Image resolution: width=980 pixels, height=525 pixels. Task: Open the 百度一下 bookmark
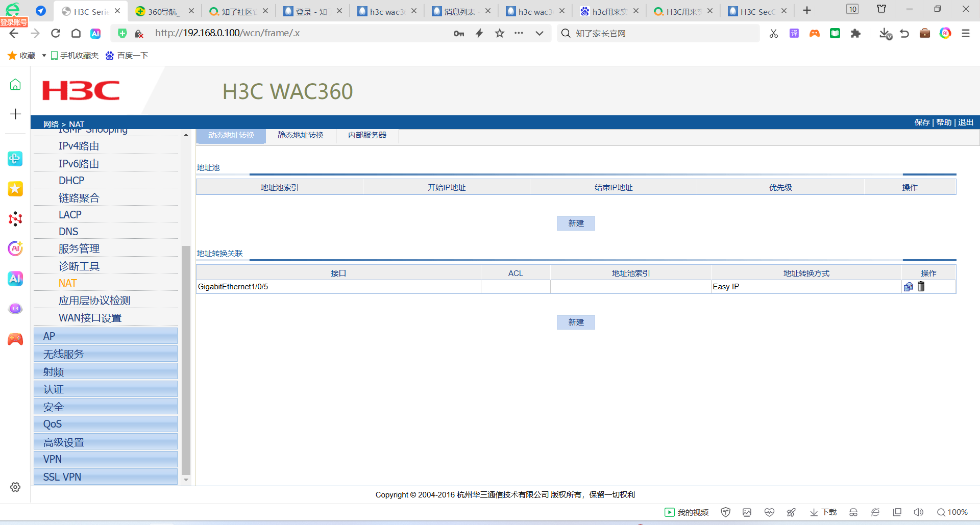[127, 56]
